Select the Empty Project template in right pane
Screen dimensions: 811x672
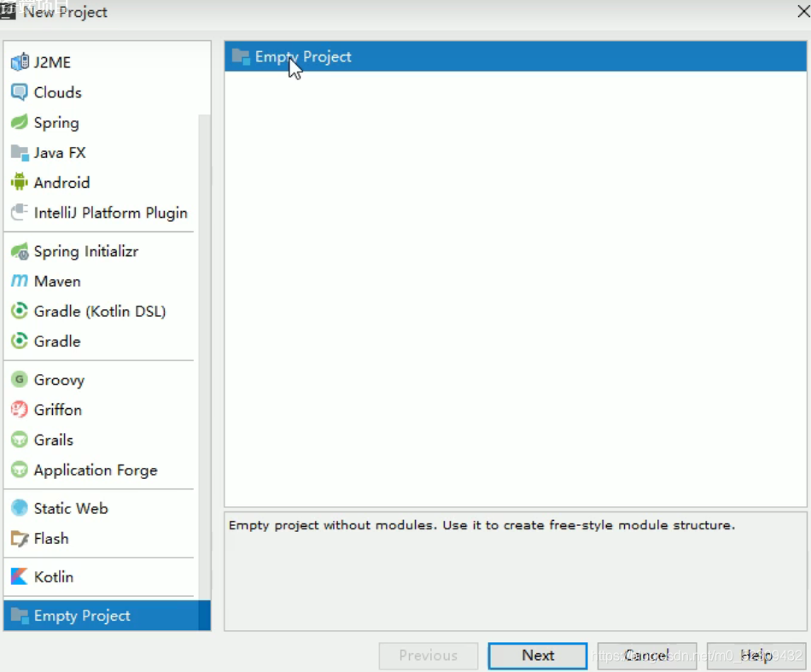(515, 56)
